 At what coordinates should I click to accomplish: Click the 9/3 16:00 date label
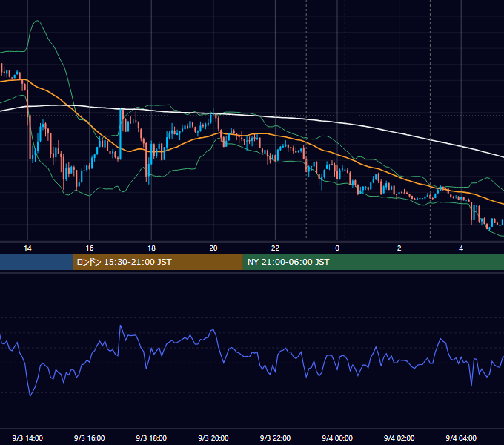[90, 438]
